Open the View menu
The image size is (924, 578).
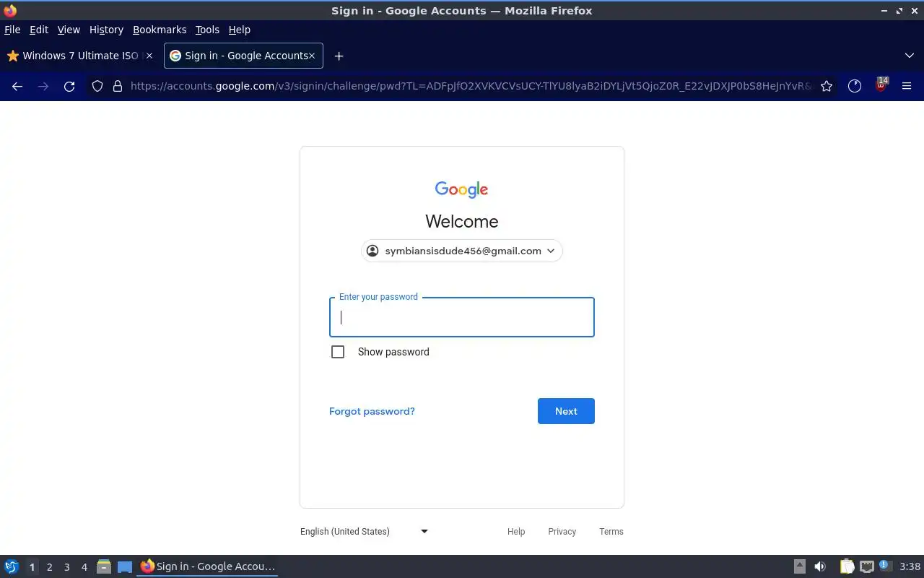[x=69, y=30]
